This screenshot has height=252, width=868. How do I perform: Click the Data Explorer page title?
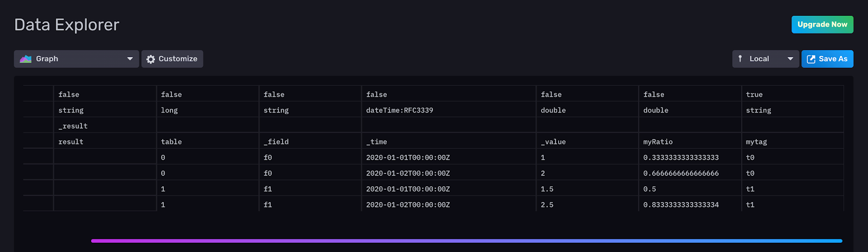click(67, 24)
